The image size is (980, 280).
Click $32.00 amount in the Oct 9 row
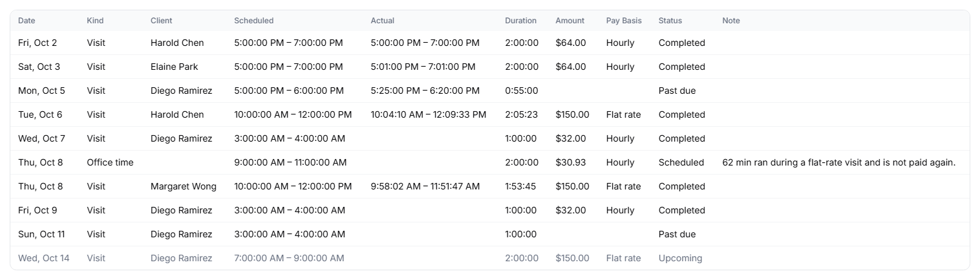coord(571,210)
